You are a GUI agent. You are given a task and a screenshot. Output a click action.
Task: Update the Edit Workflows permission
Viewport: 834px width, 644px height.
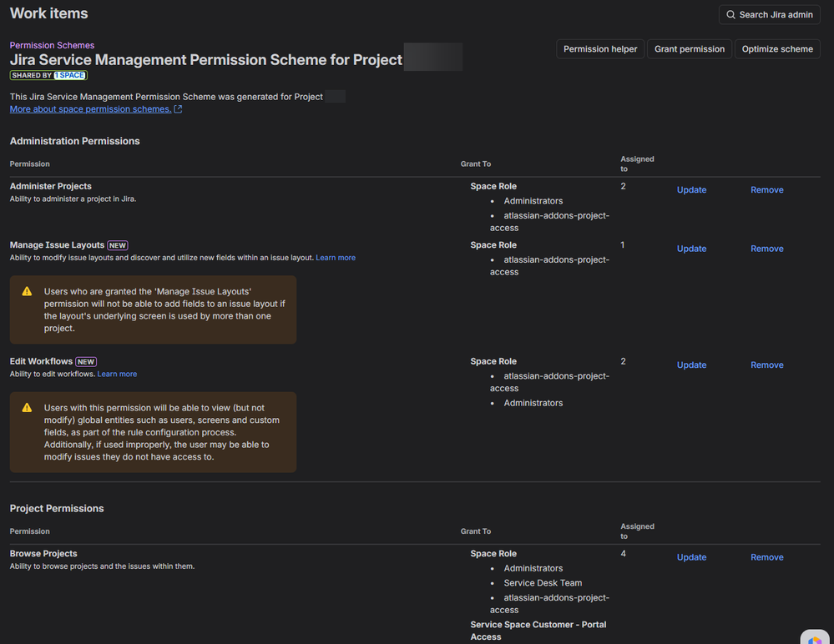(691, 365)
